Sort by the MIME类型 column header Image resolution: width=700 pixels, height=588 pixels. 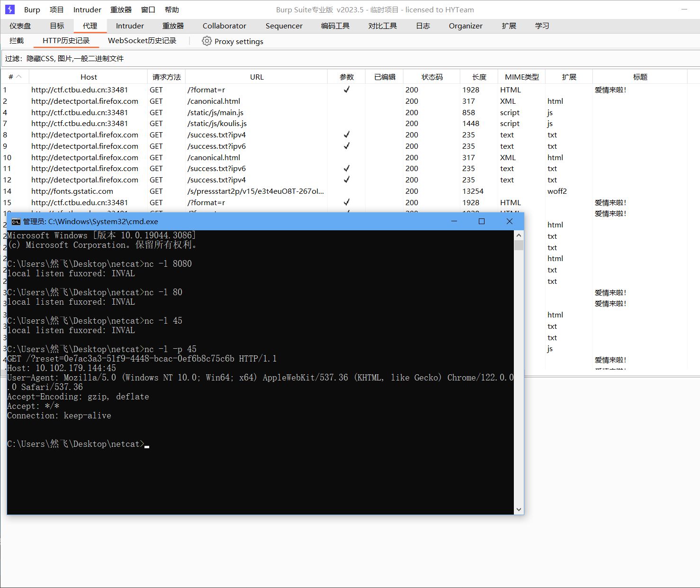pos(522,77)
